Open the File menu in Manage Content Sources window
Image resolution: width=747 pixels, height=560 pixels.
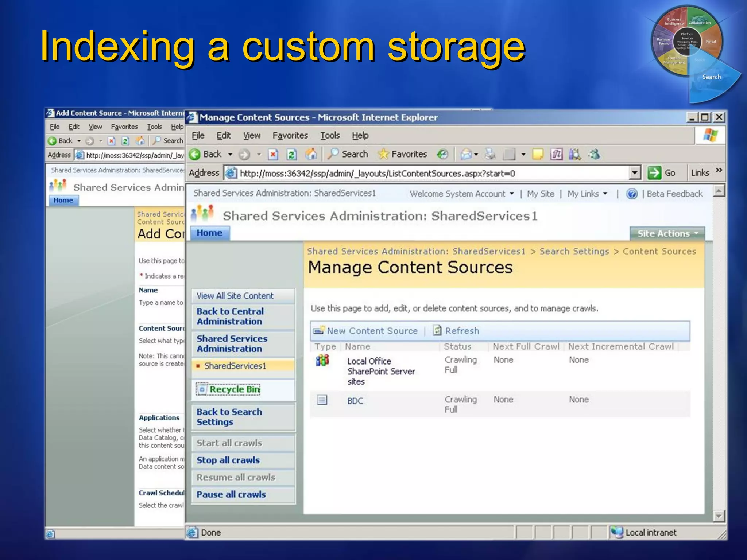[x=198, y=135]
